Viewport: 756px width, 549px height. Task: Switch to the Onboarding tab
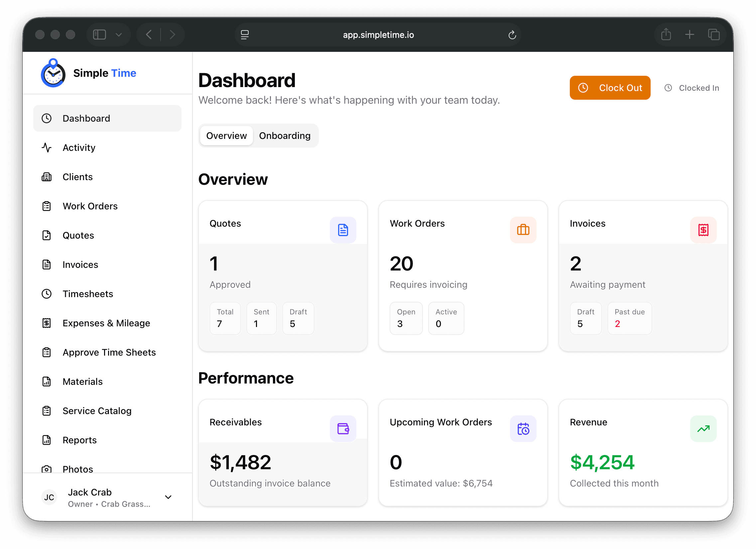[x=285, y=136]
